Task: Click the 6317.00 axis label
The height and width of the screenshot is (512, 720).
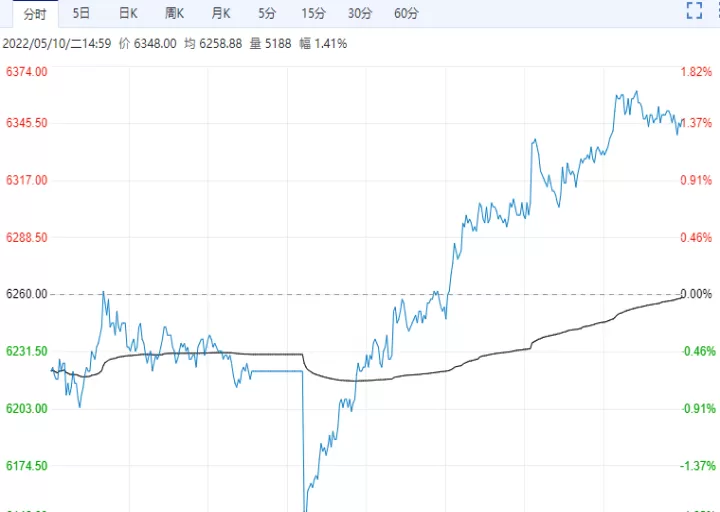Action: point(27,180)
